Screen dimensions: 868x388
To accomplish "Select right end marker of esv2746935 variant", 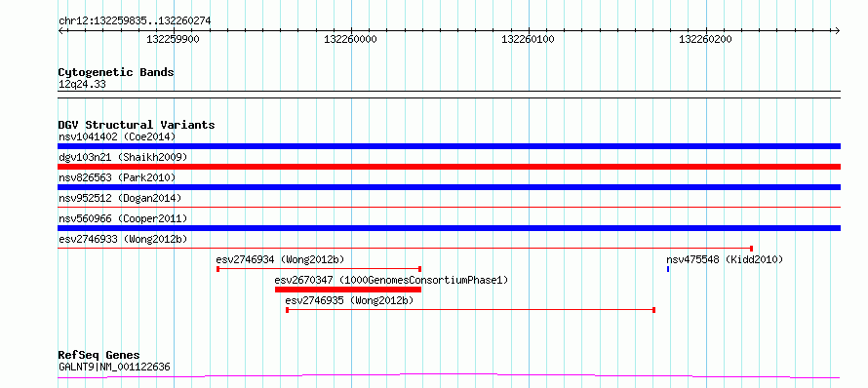I will point(654,310).
